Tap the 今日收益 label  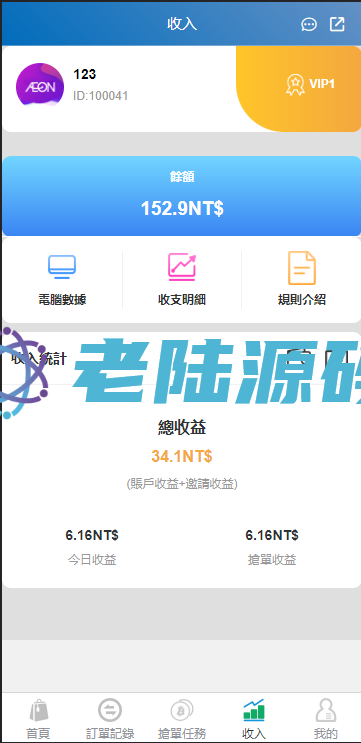(92, 560)
